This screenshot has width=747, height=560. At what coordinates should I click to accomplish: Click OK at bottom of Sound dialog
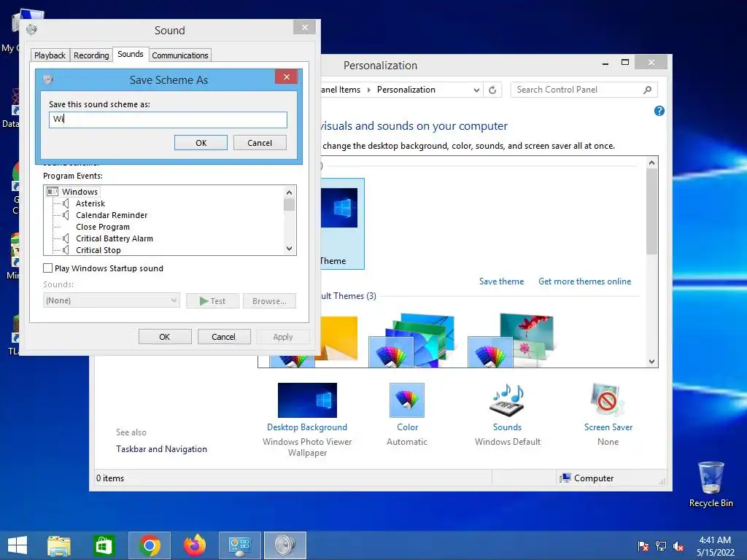165,337
